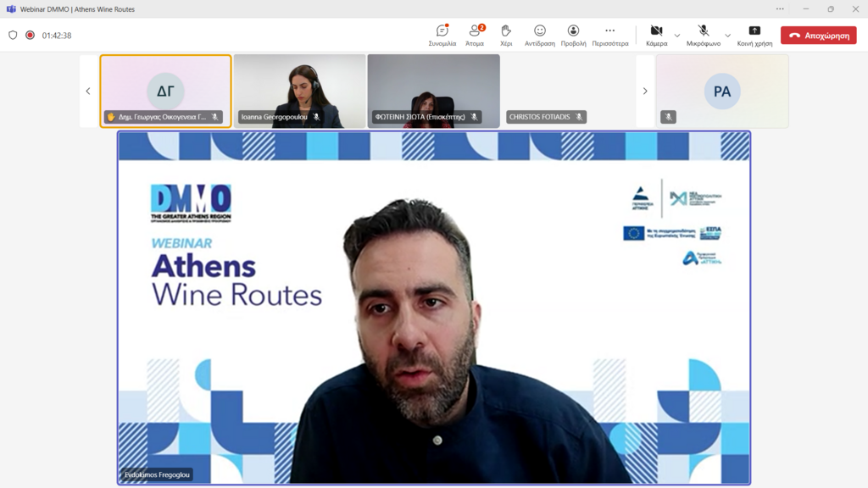Open the Αντίδραση reactions menu
The image size is (868, 488).
pyautogui.click(x=540, y=36)
